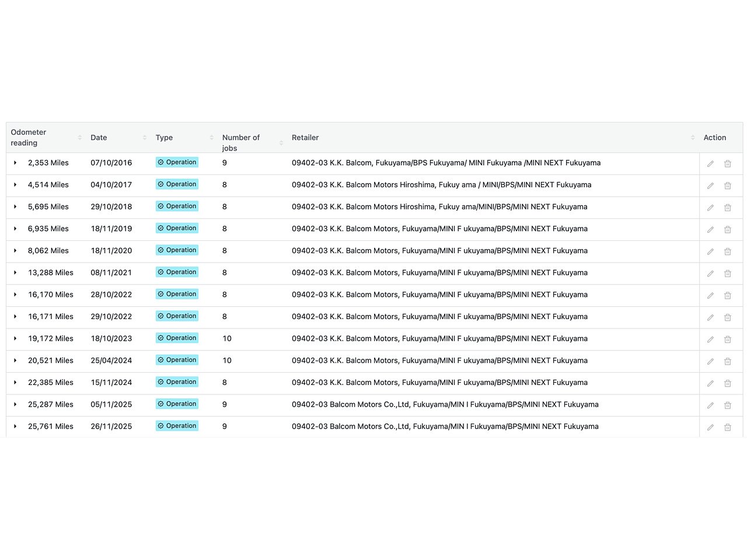Click Operation tag dated 26/11/2025
747x560 pixels.
(177, 426)
